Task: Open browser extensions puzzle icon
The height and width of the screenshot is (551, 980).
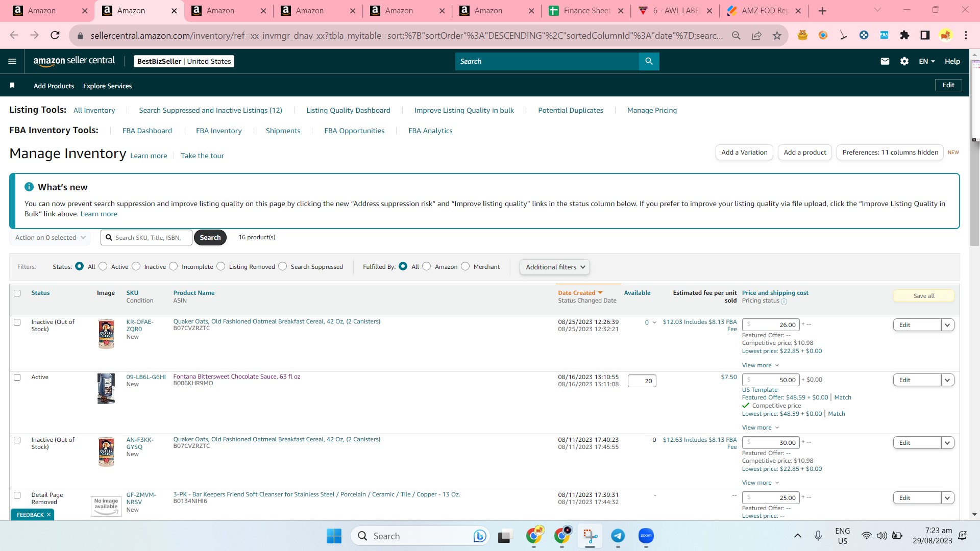Action: [x=904, y=35]
